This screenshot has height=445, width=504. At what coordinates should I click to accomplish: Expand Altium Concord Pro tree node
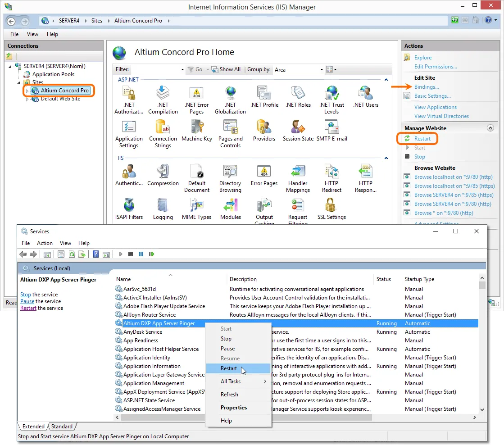(27, 91)
